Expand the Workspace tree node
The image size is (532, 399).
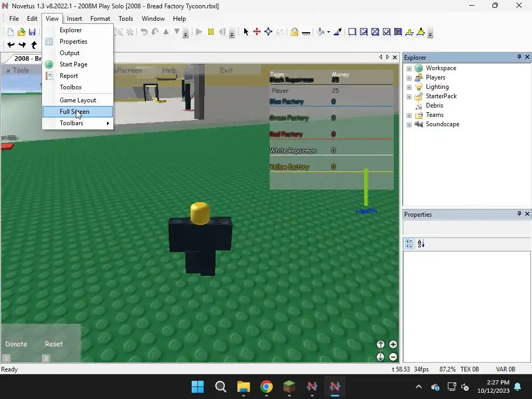[409, 69]
